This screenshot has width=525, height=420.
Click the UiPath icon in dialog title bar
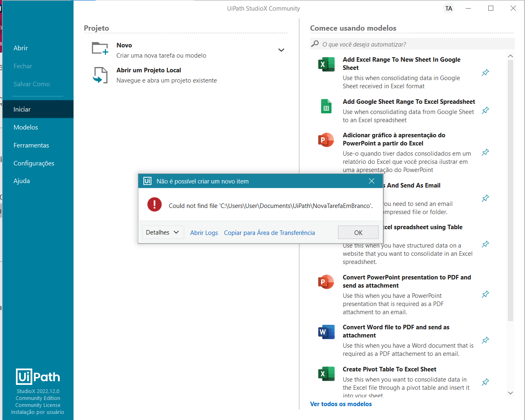pos(147,181)
